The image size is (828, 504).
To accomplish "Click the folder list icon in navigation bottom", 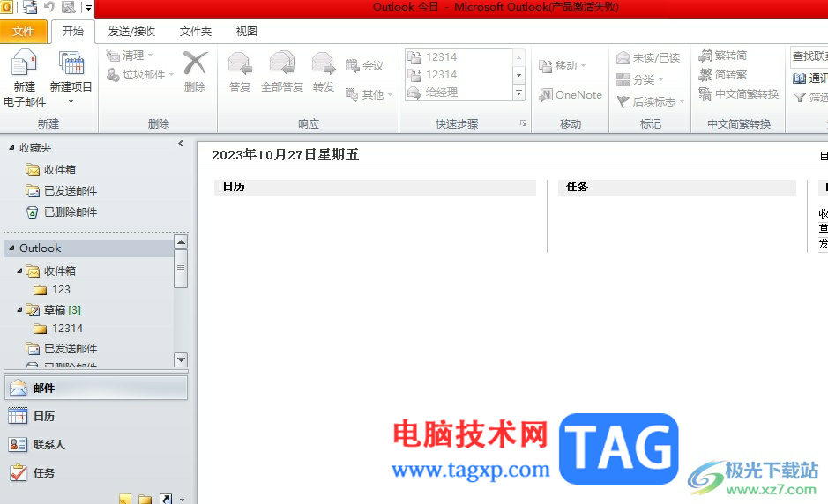I will (x=145, y=499).
